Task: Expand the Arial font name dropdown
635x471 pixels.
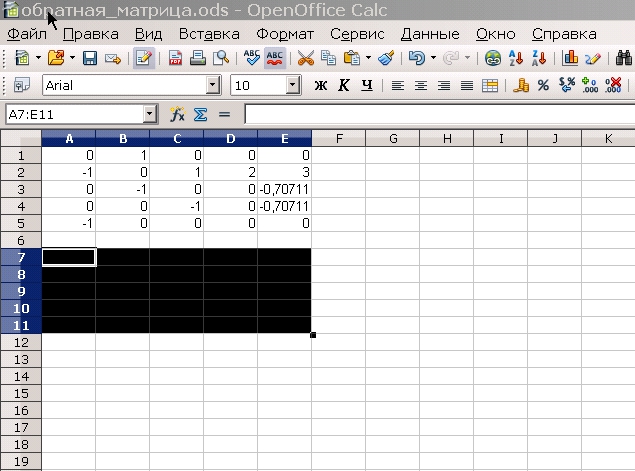Action: 213,86
